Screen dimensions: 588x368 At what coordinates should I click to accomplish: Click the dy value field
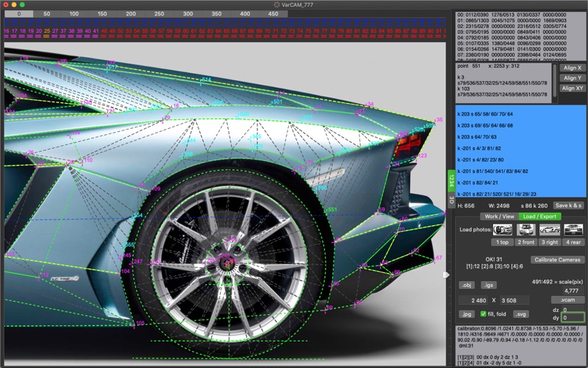[573, 318]
